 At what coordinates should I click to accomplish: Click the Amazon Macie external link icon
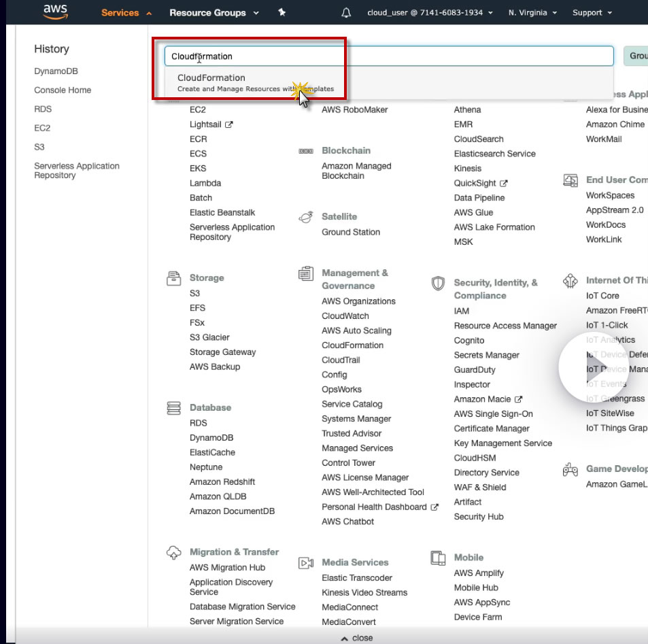(518, 399)
